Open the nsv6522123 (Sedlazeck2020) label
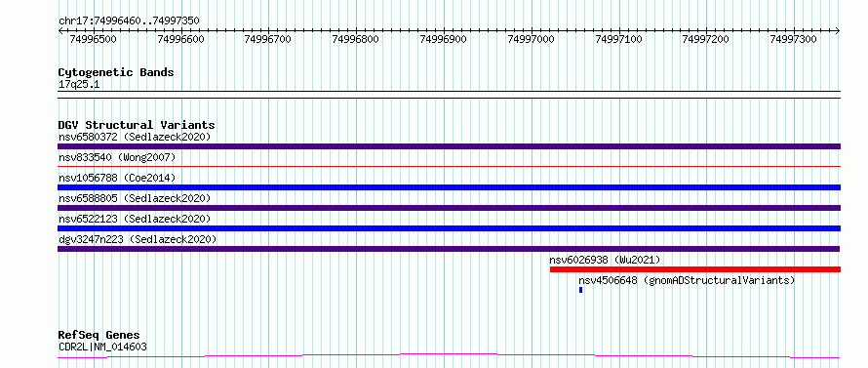The height and width of the screenshot is (368, 868). 135,219
